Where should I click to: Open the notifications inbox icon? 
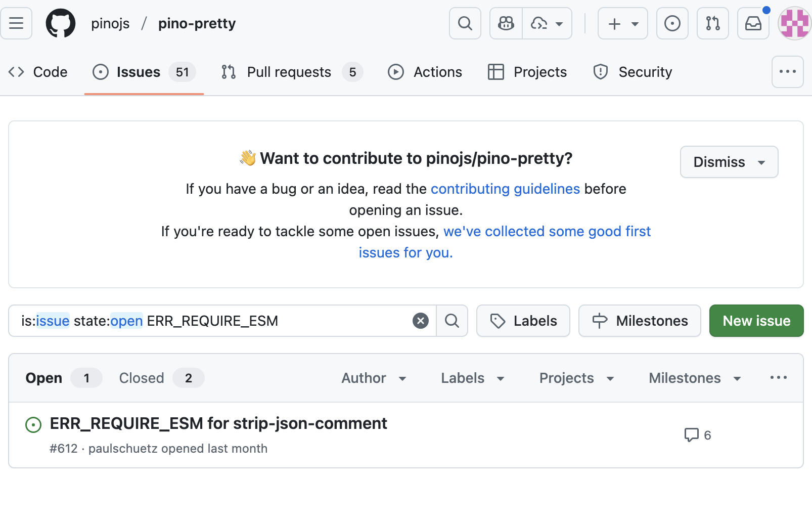[x=753, y=23]
